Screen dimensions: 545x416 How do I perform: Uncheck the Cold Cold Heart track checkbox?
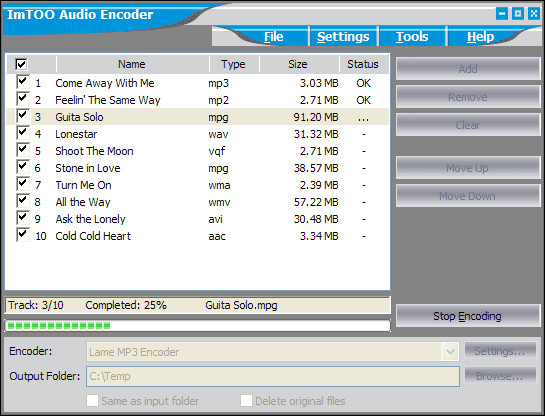pos(23,235)
